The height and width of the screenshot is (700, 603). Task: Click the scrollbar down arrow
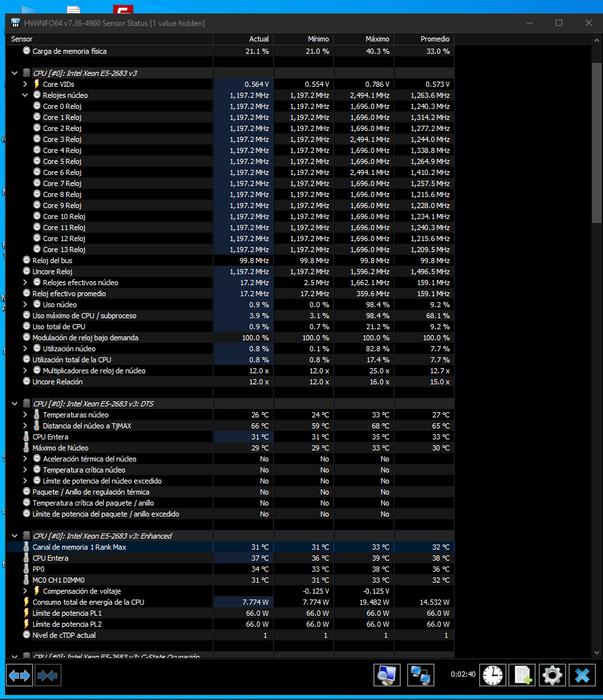597,652
